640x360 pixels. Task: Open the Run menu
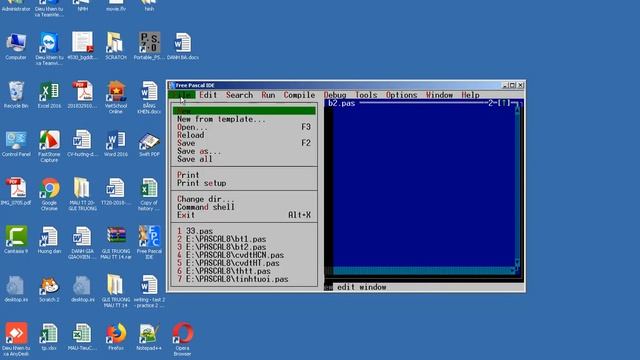pyautogui.click(x=268, y=95)
